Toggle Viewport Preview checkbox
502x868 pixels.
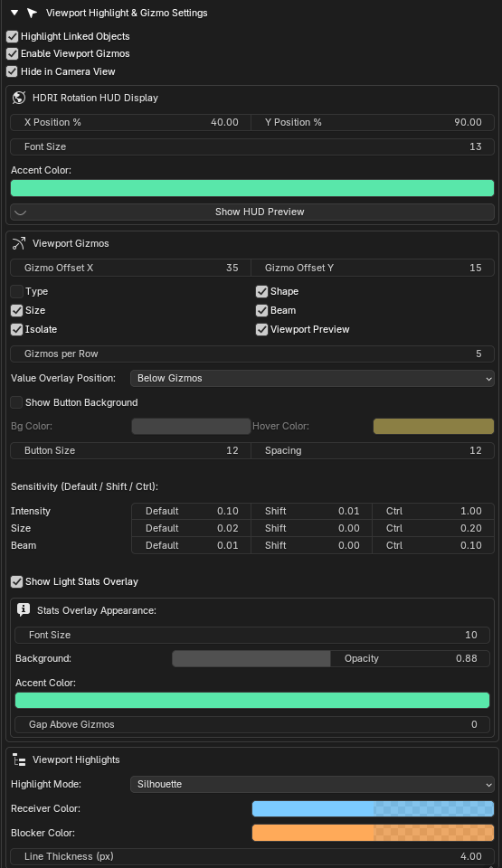click(x=262, y=329)
